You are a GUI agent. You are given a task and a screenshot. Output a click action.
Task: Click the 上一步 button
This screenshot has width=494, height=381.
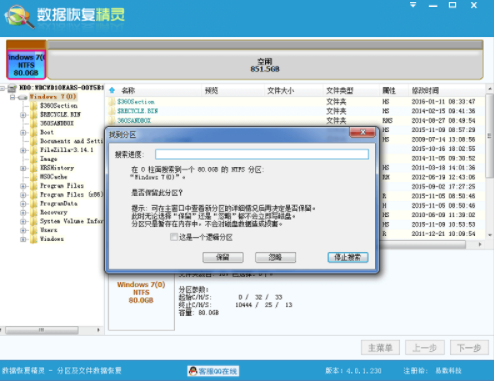point(425,348)
